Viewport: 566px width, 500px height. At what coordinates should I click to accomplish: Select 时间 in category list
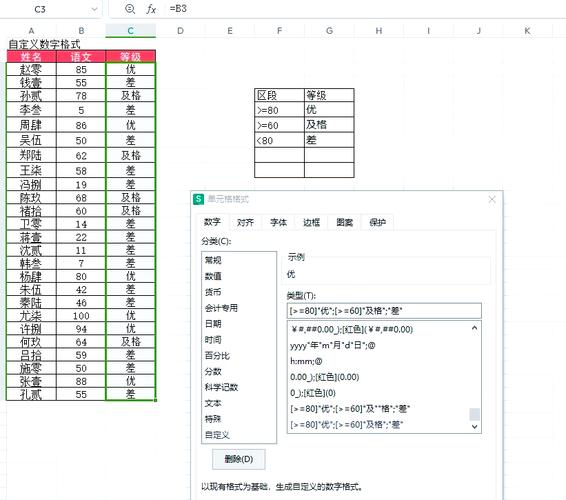[239, 340]
